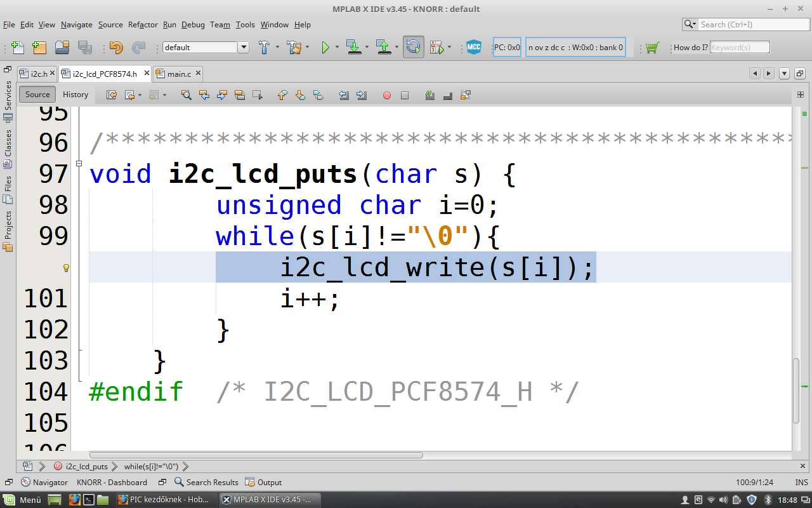Viewport: 812px width, 508px height.
Task: Select the i2c_lcd_PCF8574.h tab
Action: coord(105,74)
